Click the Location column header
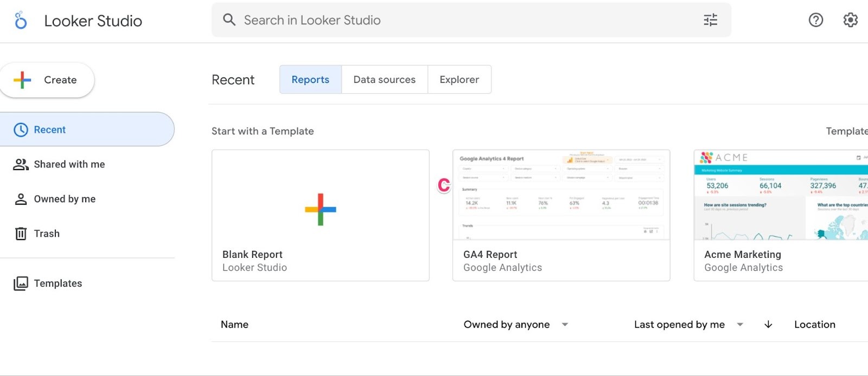The image size is (868, 376). coord(815,325)
